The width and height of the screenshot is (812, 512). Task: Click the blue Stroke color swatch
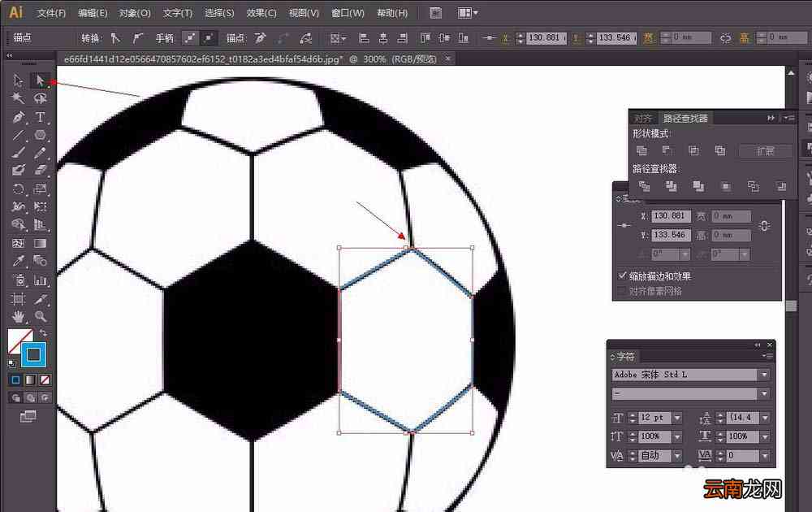coord(33,354)
